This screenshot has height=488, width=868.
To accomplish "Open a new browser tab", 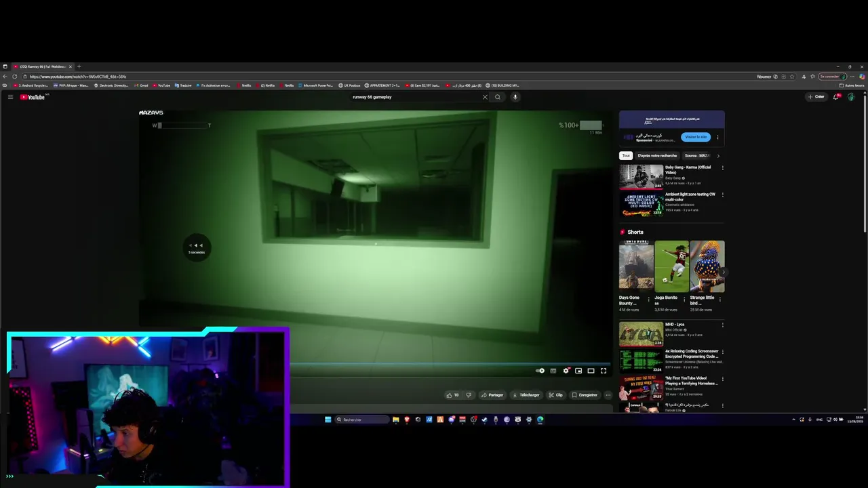I will click(79, 66).
